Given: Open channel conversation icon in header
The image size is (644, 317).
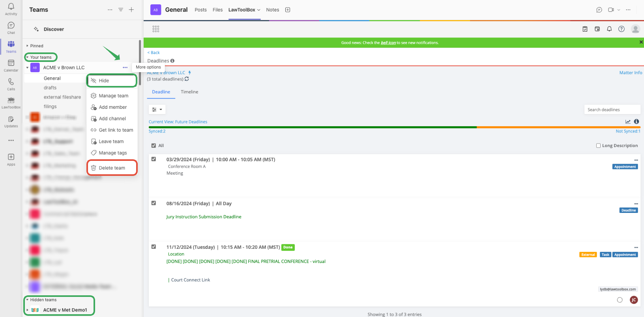Looking at the screenshot, I should click(x=599, y=10).
